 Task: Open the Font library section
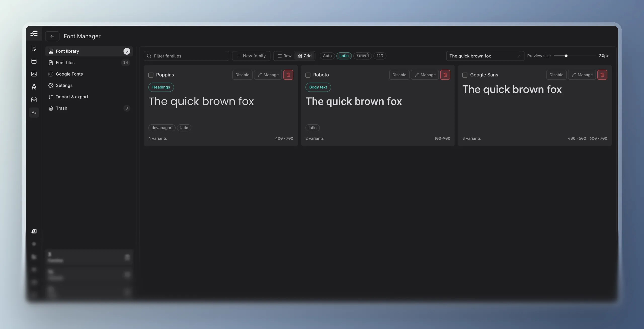coord(89,51)
